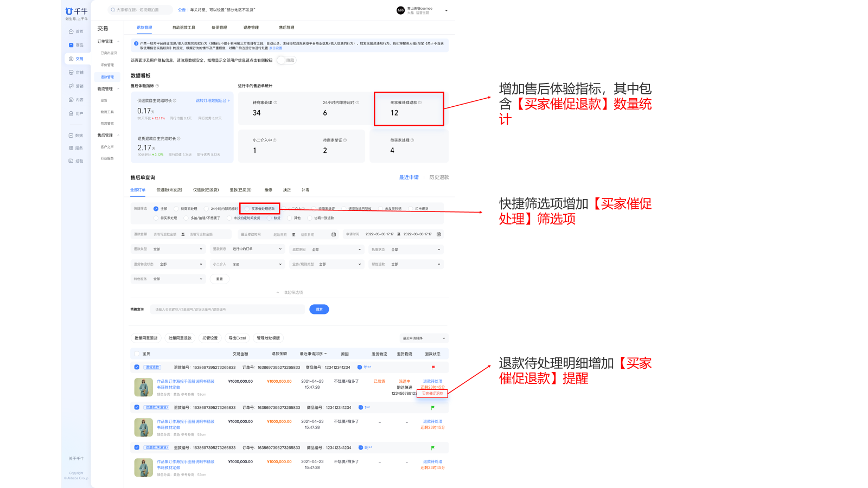Check the select-all 宝贝 header checkbox
868x488 pixels.
click(x=137, y=354)
